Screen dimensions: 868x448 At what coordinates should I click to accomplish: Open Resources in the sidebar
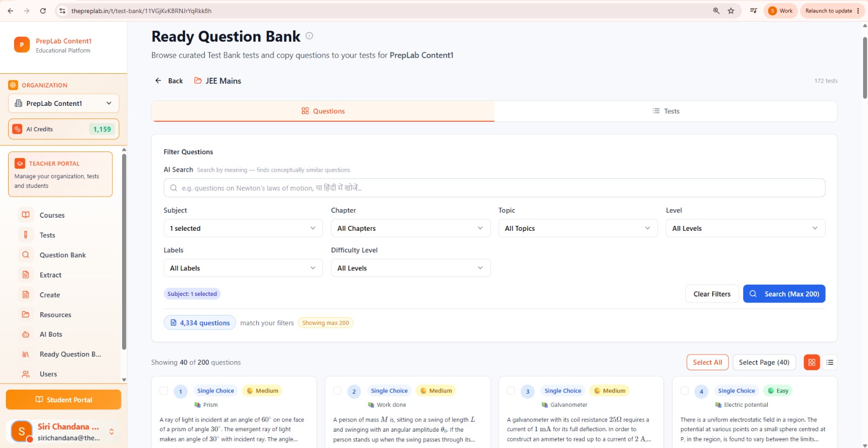tap(55, 314)
